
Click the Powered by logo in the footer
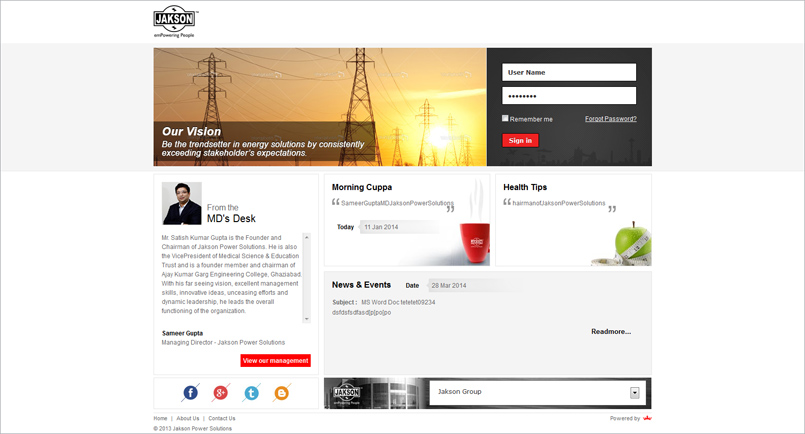pyautogui.click(x=647, y=418)
